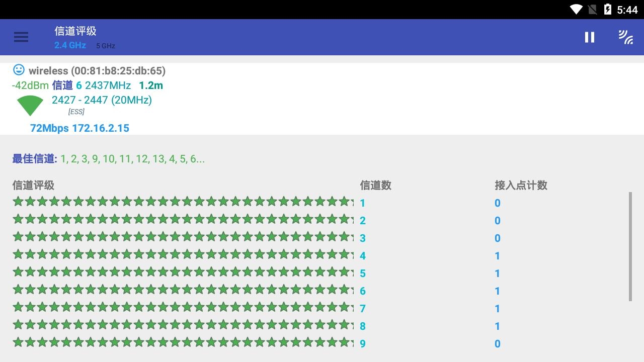Tap the star rating for channel 5
644x362 pixels.
183,272
